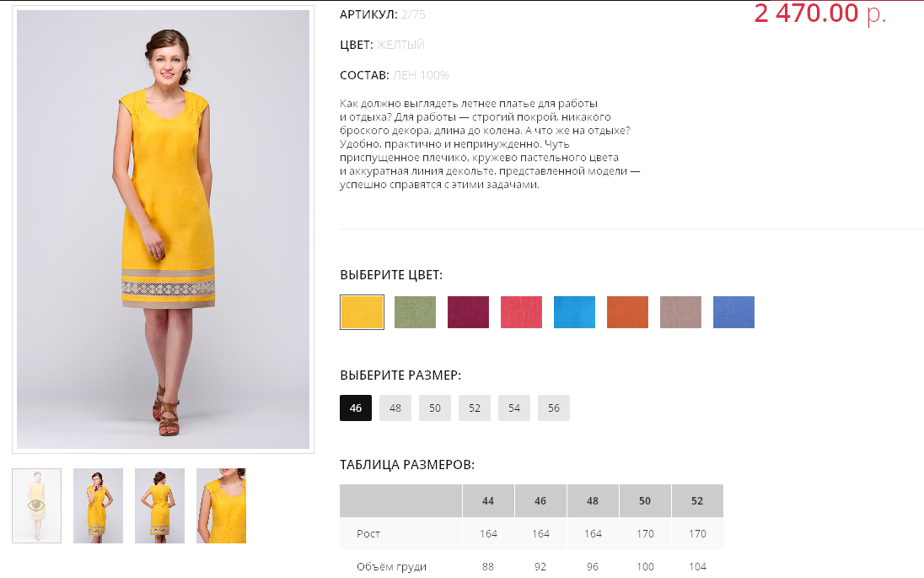
Task: Open the close-up neckline thumbnail
Action: (221, 505)
